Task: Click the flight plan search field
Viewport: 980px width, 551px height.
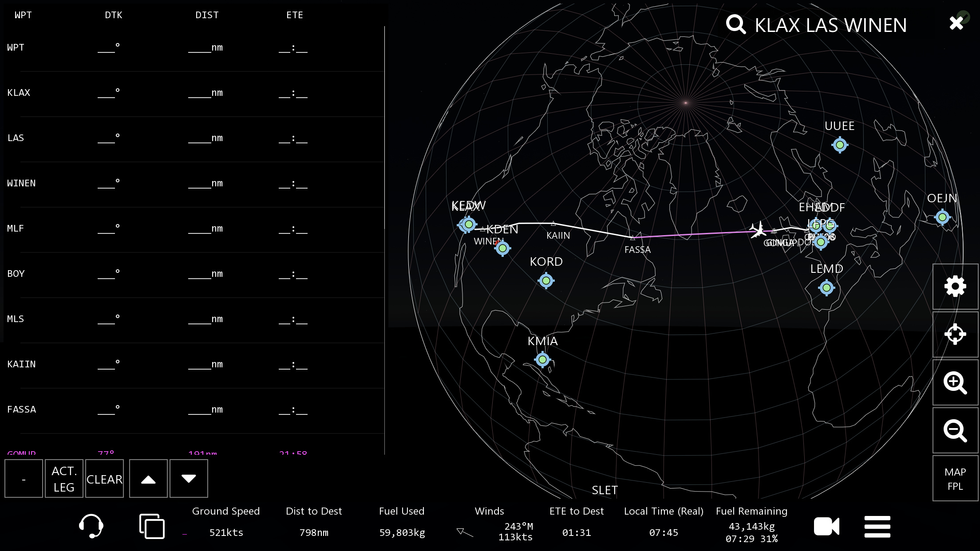Action: (x=830, y=25)
